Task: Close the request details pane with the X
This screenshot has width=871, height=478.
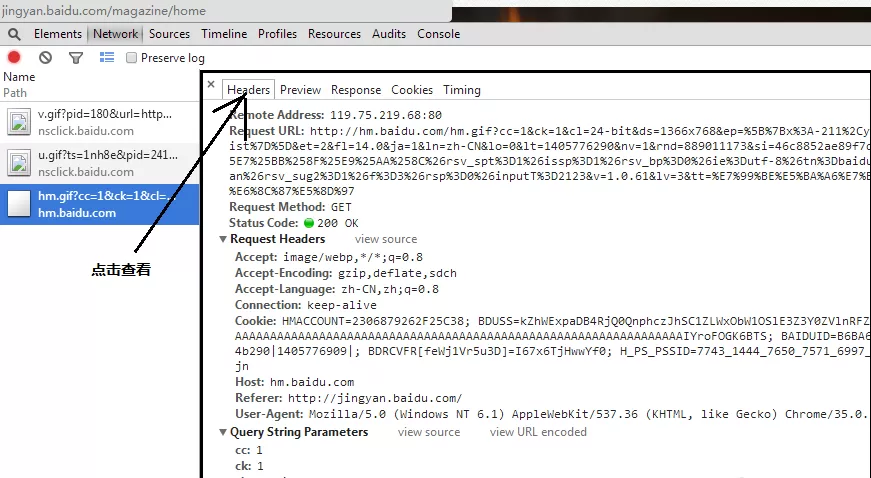Action: pyautogui.click(x=211, y=84)
